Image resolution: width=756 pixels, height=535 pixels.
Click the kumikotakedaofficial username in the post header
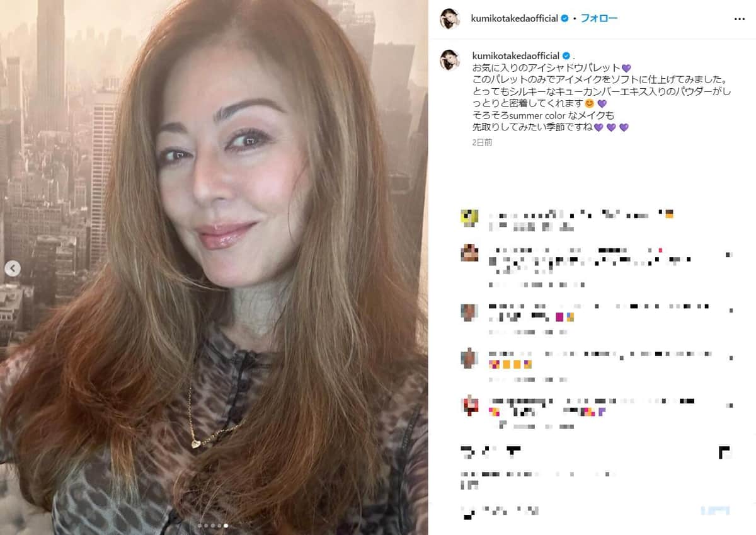click(515, 18)
